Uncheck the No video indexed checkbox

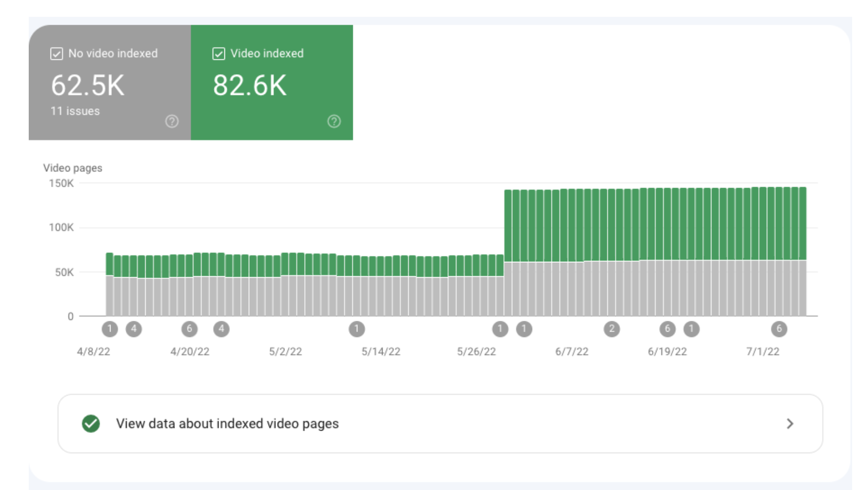tap(56, 53)
